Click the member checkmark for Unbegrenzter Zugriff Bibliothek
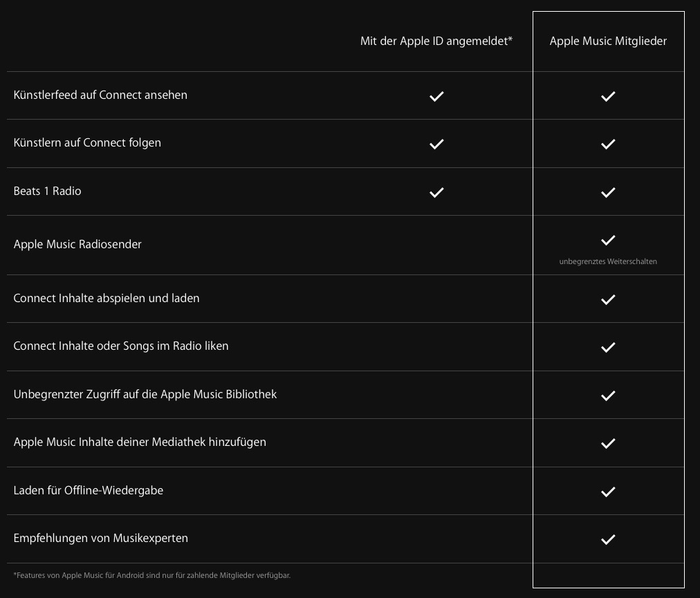This screenshot has height=598, width=700. click(608, 395)
